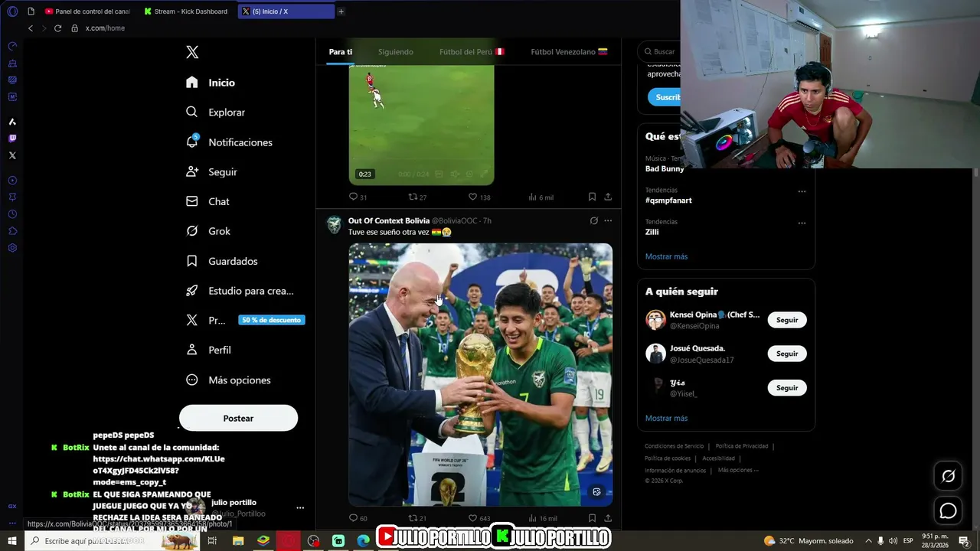The height and width of the screenshot is (551, 980).
Task: Follow the @Yiisel_ account
Action: [x=787, y=388]
